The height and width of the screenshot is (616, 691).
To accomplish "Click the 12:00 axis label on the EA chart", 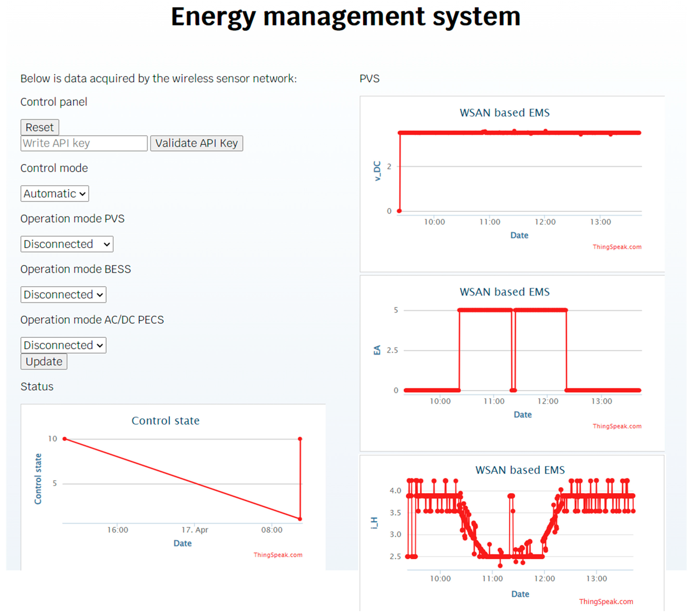I will tap(547, 401).
